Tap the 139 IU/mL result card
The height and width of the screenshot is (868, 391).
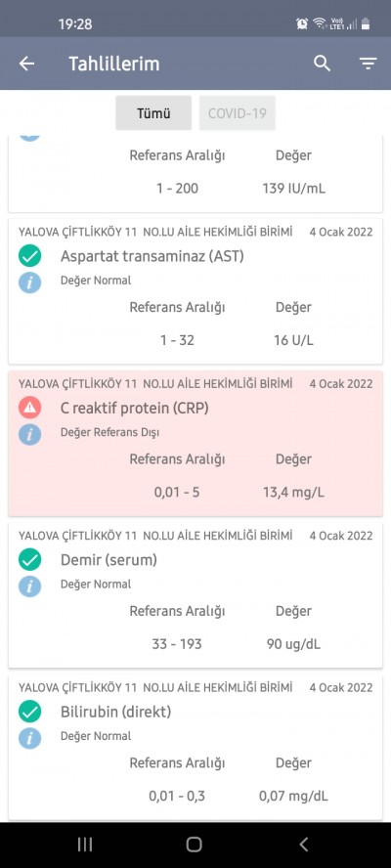(195, 174)
